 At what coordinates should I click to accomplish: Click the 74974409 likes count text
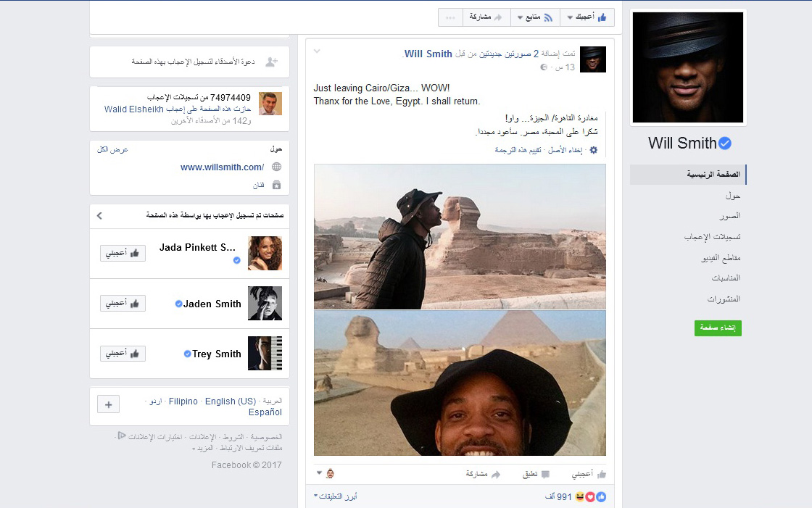(199, 97)
